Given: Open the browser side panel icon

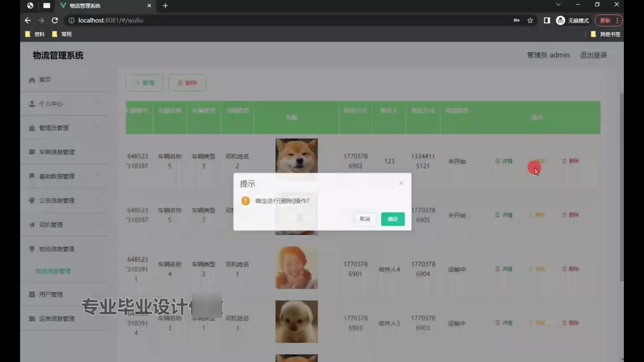Looking at the screenshot, I should tap(547, 20).
